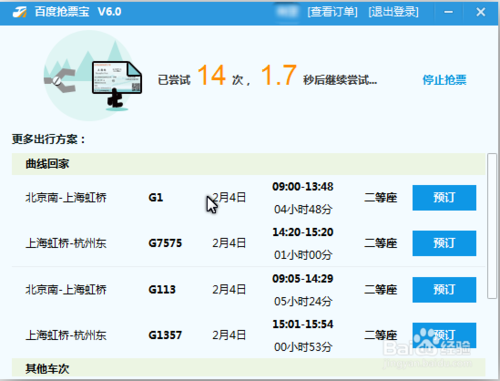Select train number G1
Viewport: 500px width, 381px height.
coord(156,198)
